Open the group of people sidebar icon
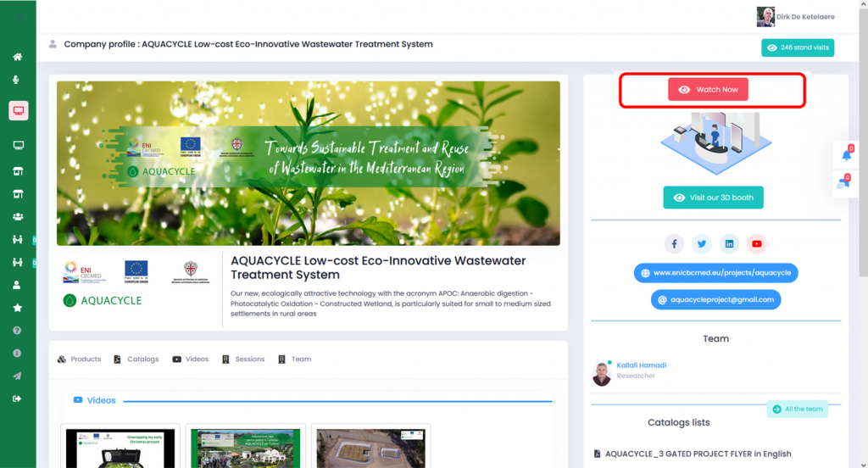Viewport: 868px width, 468px height. click(x=18, y=216)
